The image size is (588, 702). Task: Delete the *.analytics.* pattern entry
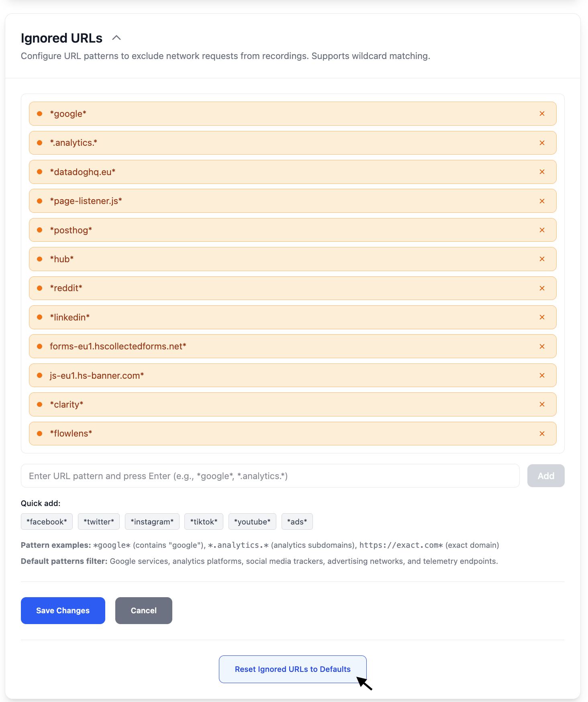click(x=542, y=143)
